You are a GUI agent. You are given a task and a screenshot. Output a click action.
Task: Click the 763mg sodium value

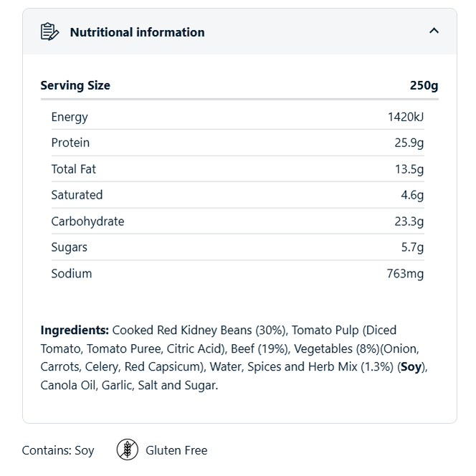tap(405, 273)
